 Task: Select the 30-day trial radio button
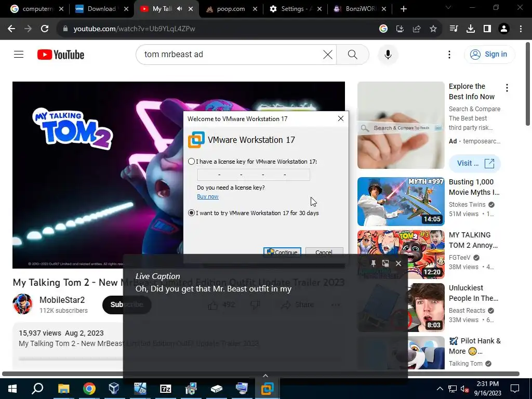pyautogui.click(x=191, y=213)
